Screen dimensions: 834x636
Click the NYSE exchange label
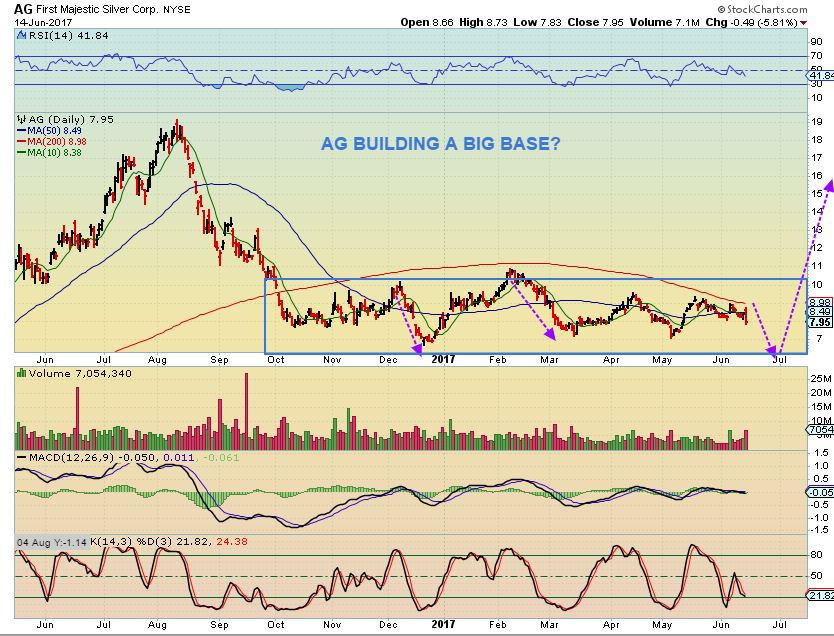point(177,10)
